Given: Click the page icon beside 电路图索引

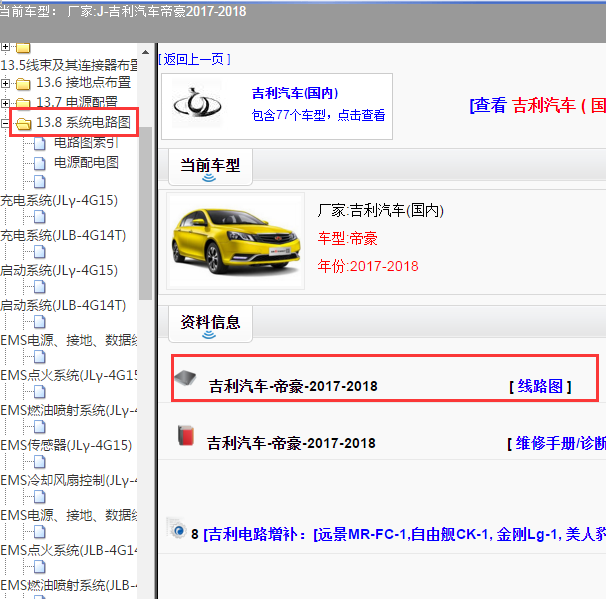Looking at the screenshot, I should click(39, 143).
